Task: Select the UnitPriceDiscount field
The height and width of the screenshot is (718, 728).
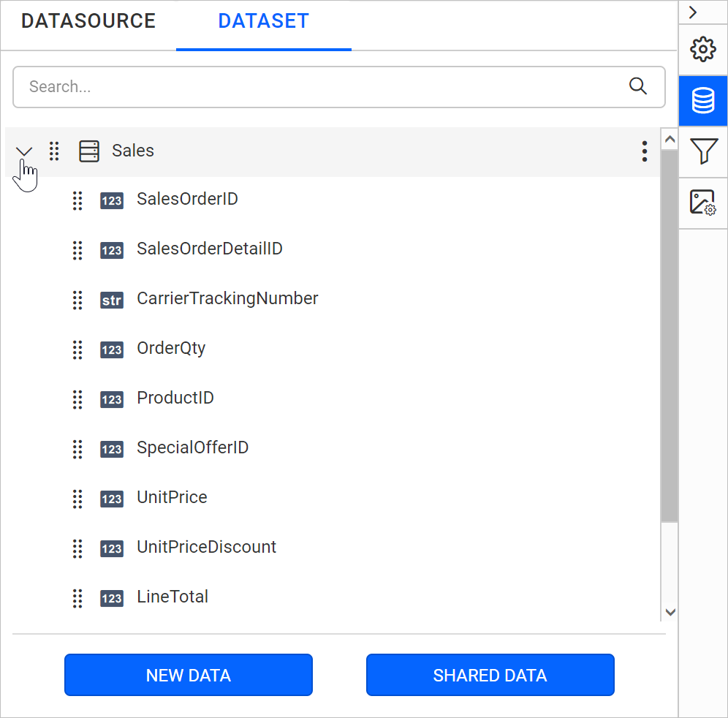Action: [x=207, y=547]
